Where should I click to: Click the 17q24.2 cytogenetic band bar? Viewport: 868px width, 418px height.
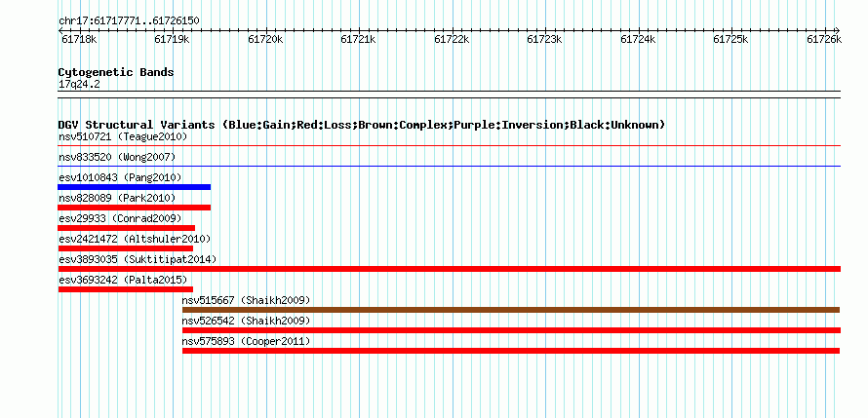click(450, 95)
